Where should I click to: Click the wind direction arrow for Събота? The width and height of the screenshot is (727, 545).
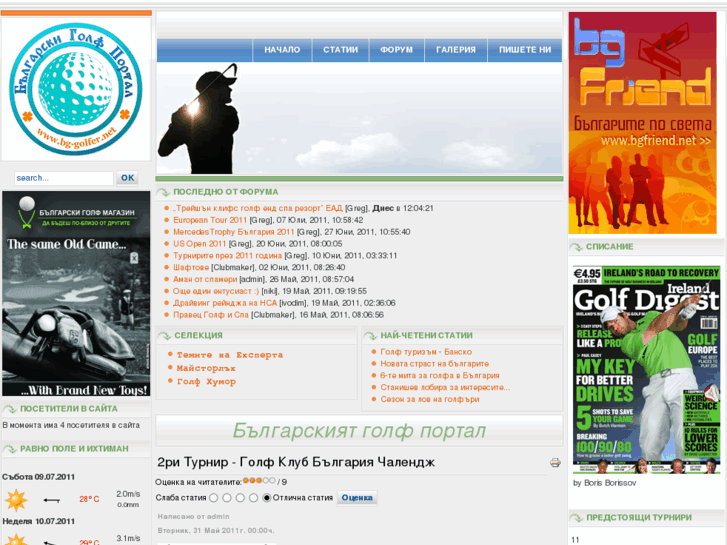coord(51,500)
